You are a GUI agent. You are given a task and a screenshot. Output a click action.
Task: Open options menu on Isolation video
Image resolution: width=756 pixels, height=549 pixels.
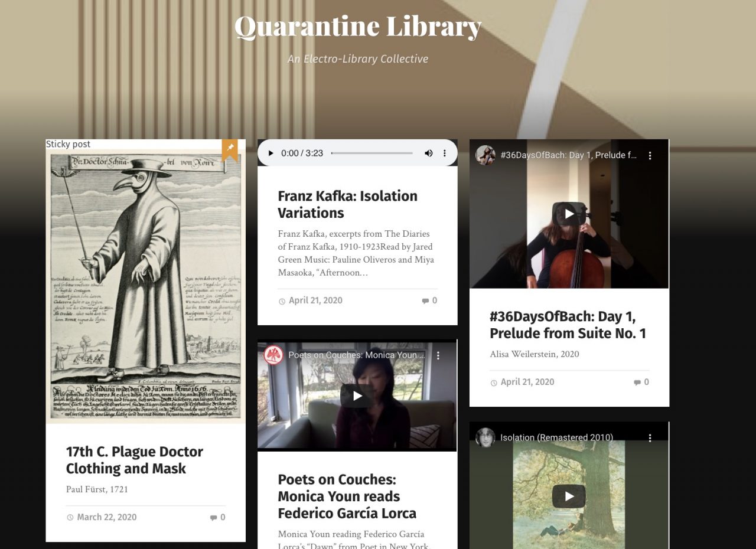click(650, 437)
